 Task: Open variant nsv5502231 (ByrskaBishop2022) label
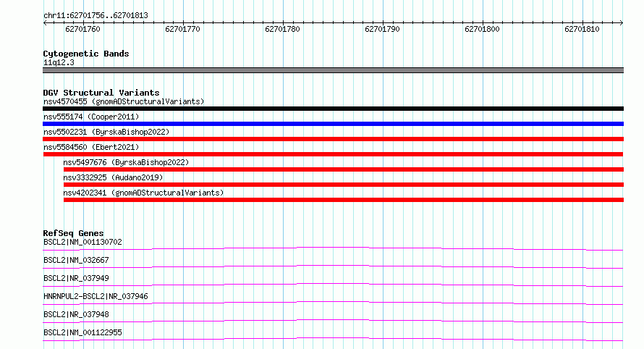tap(106, 132)
